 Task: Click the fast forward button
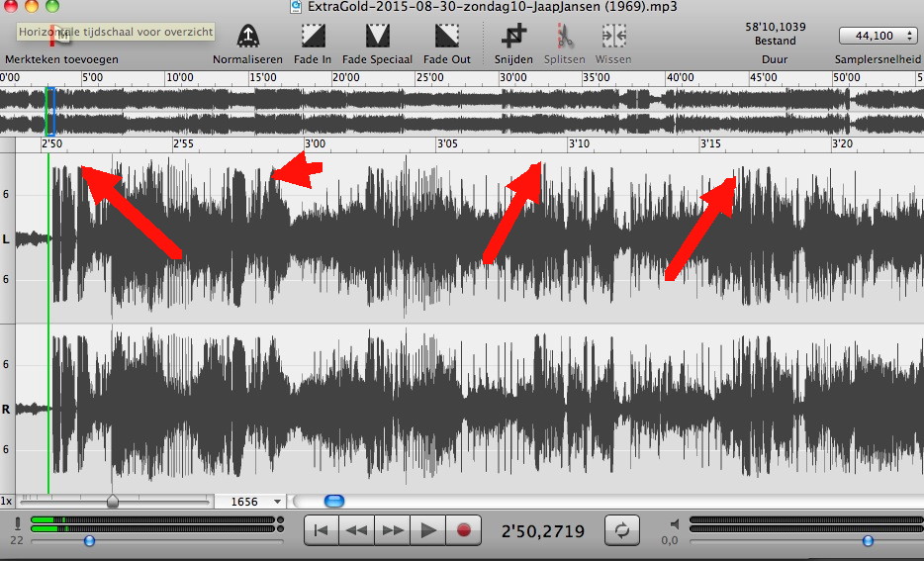pyautogui.click(x=393, y=529)
